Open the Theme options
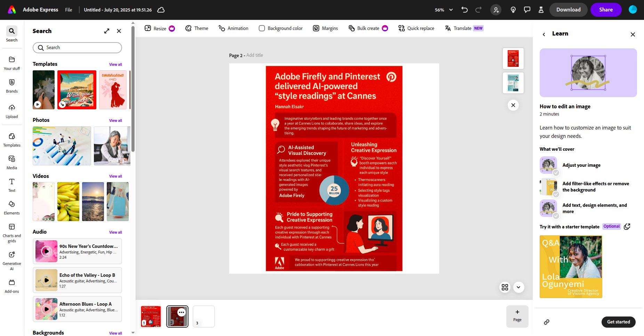The width and height of the screenshot is (644, 336). coord(197,28)
